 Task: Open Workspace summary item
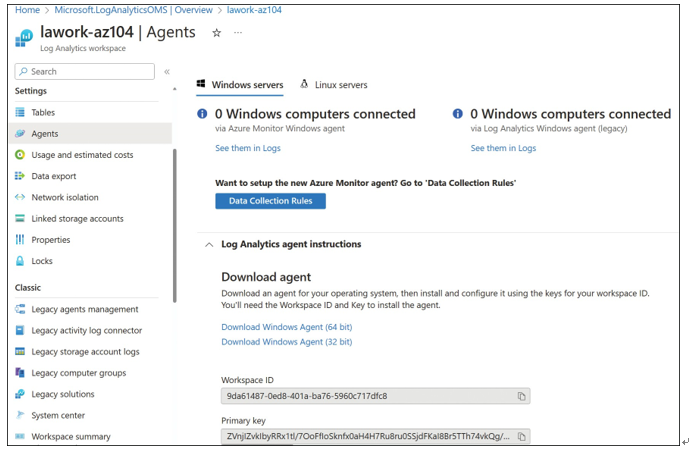(x=90, y=437)
